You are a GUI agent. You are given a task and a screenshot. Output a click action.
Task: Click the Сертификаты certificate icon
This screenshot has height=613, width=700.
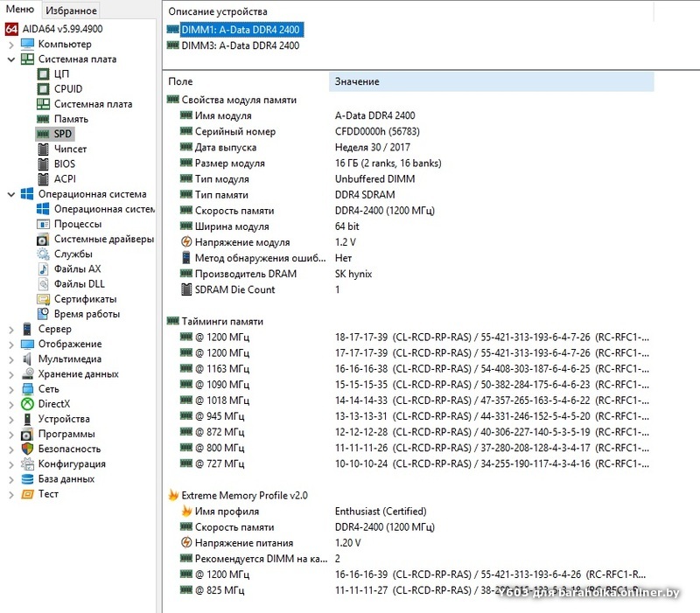coord(43,299)
